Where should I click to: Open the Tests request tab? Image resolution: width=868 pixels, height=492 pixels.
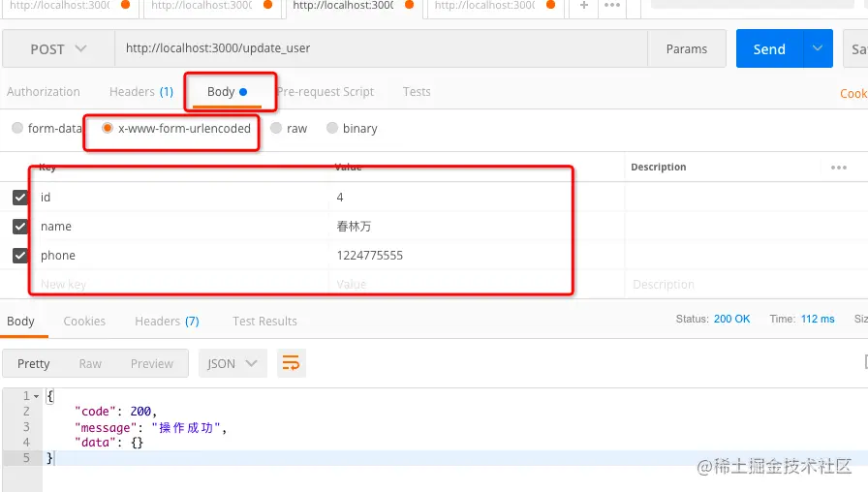pyautogui.click(x=417, y=92)
